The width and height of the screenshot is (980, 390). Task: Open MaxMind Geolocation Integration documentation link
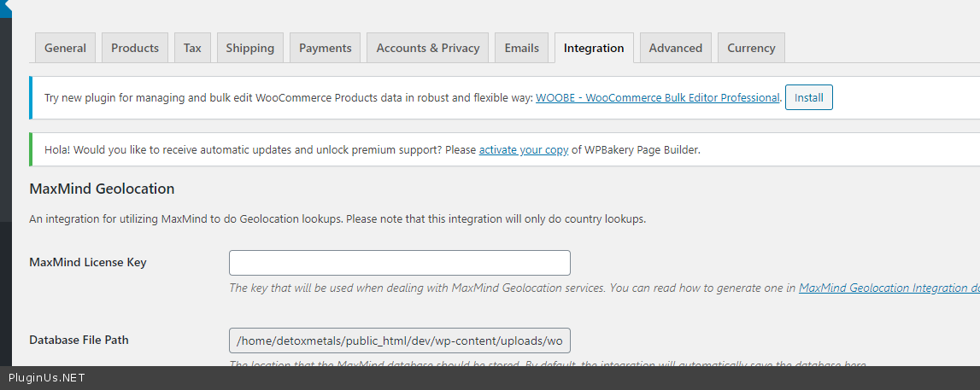889,288
